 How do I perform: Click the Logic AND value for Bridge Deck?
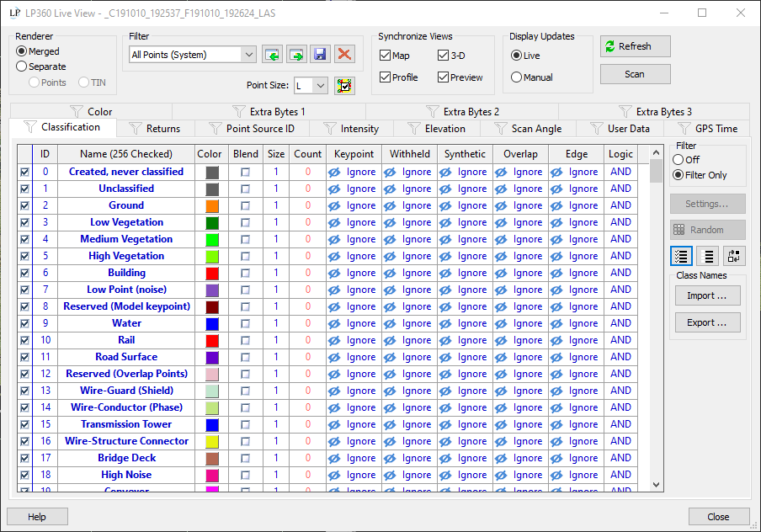click(620, 458)
